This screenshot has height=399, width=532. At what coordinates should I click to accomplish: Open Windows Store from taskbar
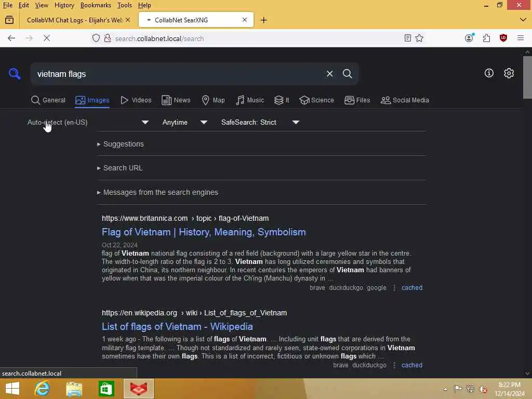(x=106, y=389)
